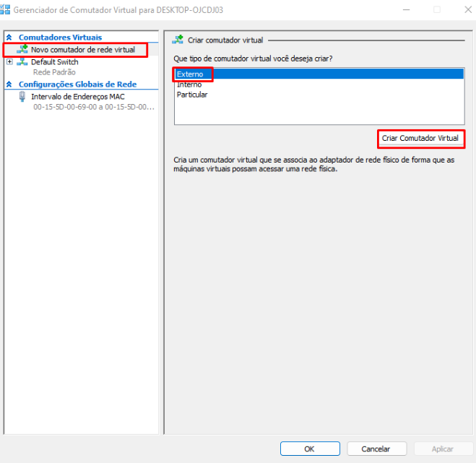Choose Externo switch type

[x=319, y=74]
